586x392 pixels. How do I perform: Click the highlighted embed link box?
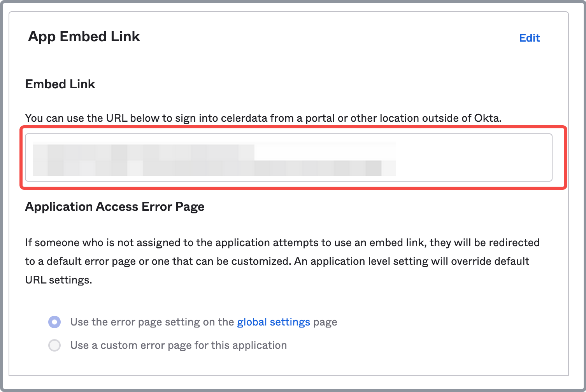click(x=289, y=157)
